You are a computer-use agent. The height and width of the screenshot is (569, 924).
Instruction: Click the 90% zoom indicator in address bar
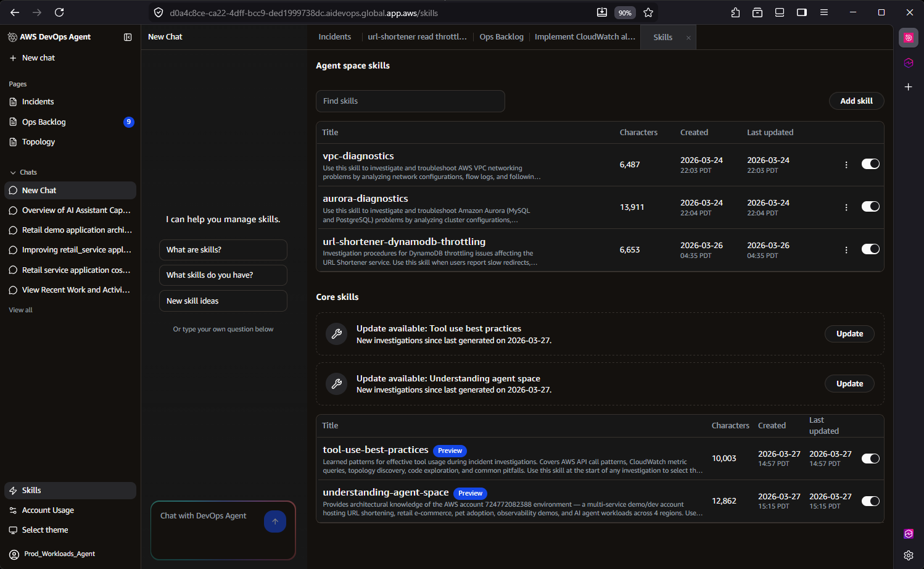[625, 12]
